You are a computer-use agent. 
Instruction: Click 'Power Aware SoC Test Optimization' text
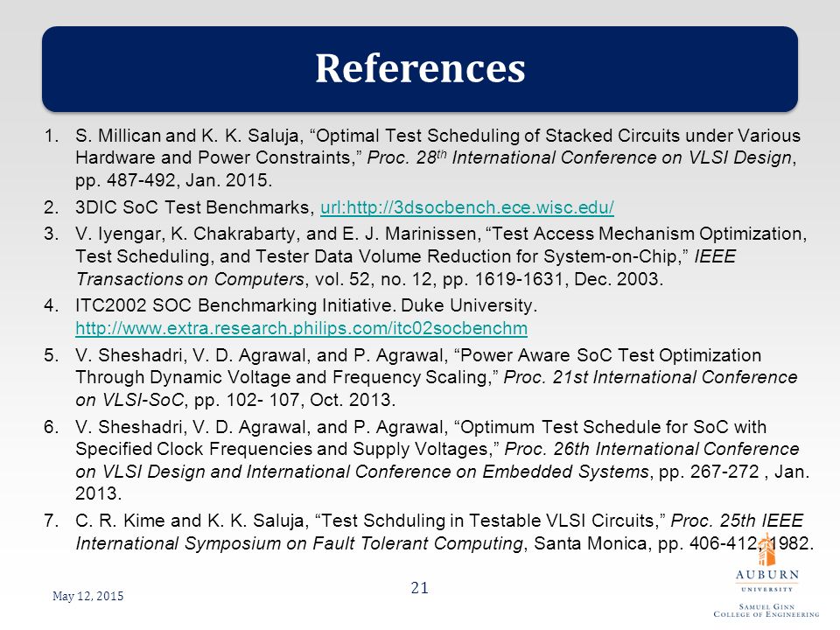coord(611,355)
